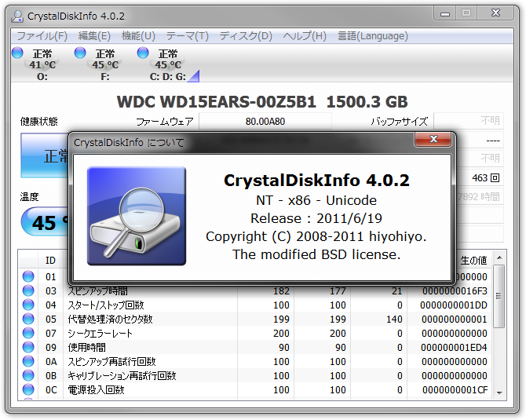The image size is (526, 420).
Task: Minimize the CrystalDiskInfo window
Action: pyautogui.click(x=445, y=14)
